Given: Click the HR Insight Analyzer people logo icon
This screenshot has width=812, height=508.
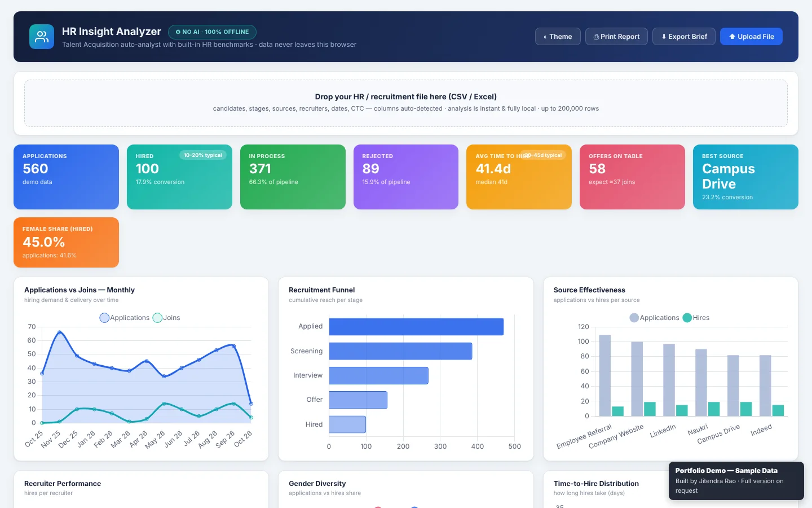Looking at the screenshot, I should (x=42, y=37).
